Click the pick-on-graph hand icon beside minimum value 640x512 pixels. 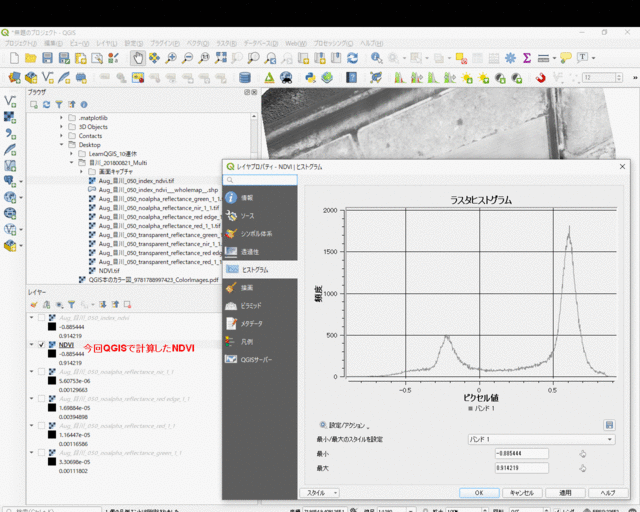click(x=582, y=454)
